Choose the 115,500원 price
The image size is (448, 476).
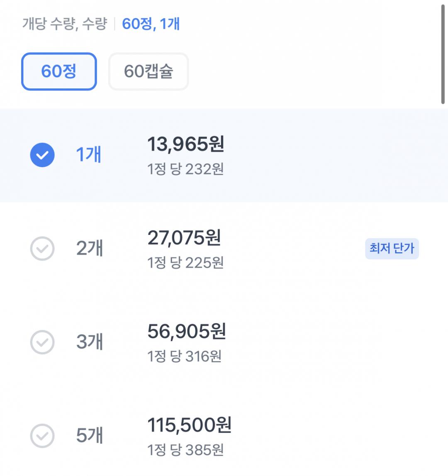(x=189, y=425)
